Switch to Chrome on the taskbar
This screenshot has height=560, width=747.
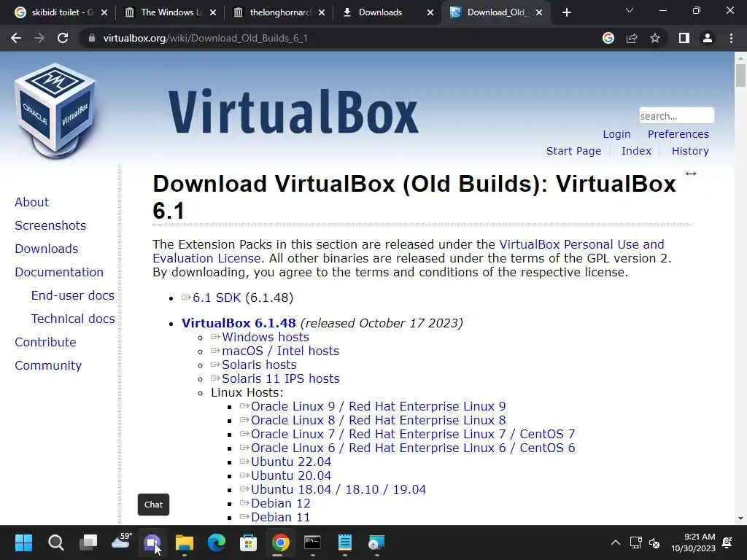click(x=281, y=542)
